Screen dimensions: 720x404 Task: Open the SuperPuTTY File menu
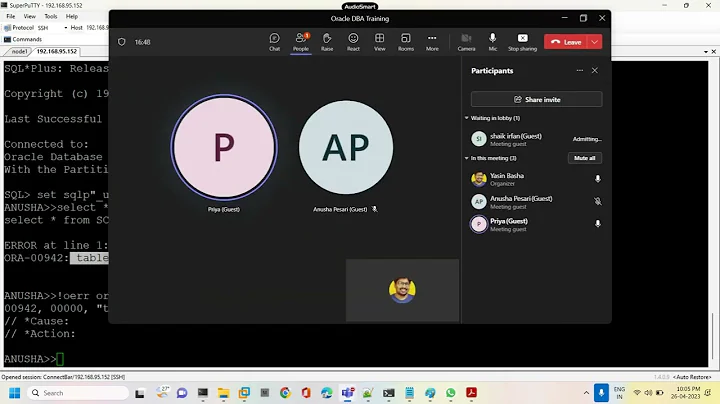(x=11, y=16)
